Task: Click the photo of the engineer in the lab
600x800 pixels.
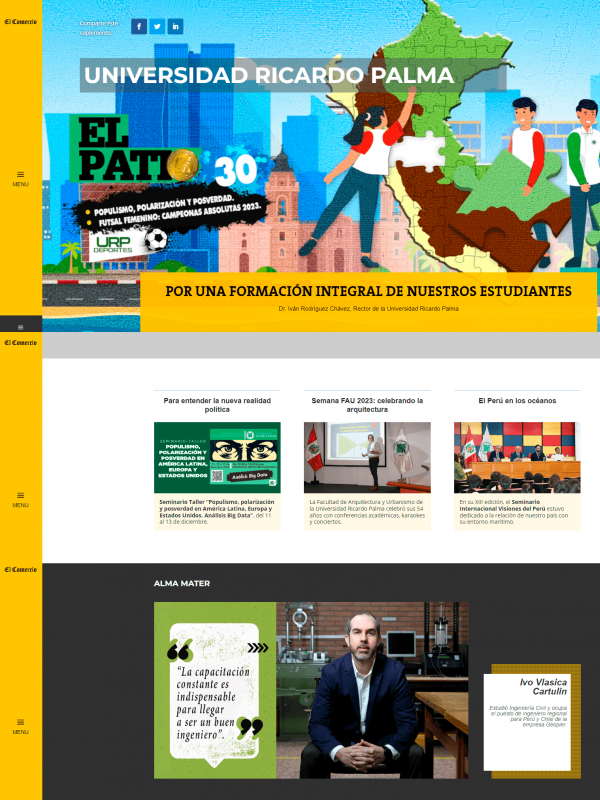Action: click(x=372, y=690)
